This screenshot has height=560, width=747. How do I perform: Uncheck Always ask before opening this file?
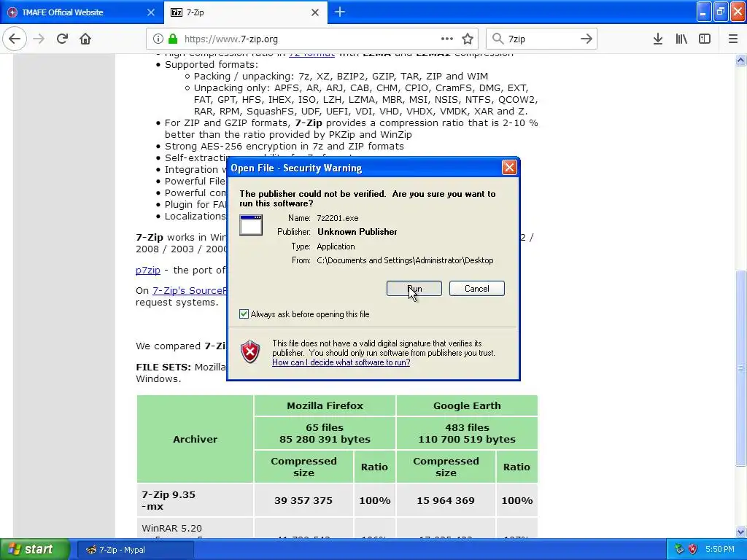tap(244, 314)
